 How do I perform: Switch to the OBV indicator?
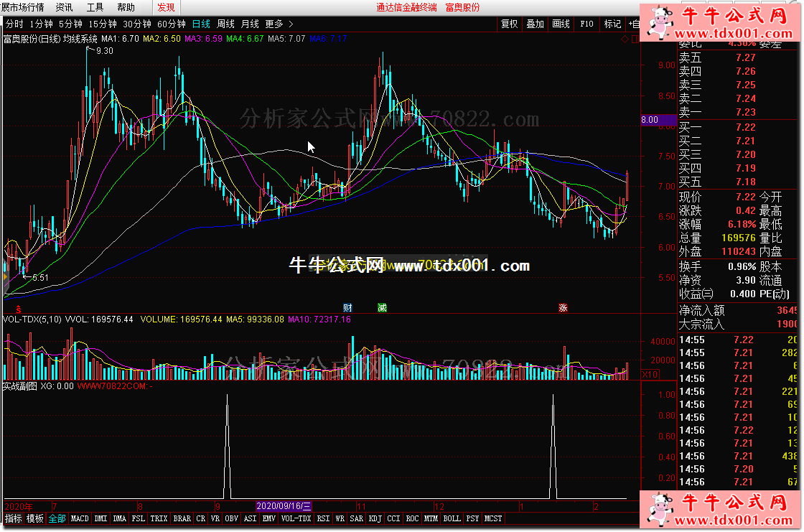tap(232, 518)
